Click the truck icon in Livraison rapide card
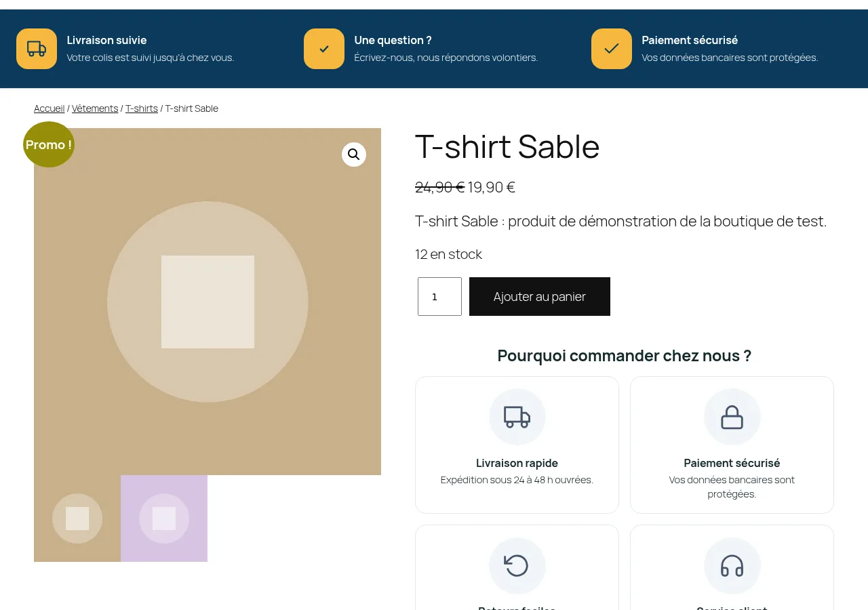The width and height of the screenshot is (868, 610). coord(517,417)
